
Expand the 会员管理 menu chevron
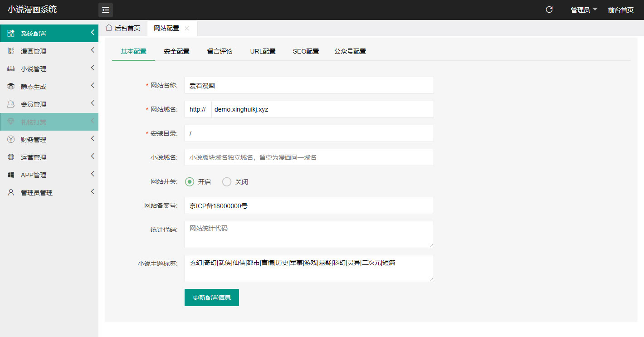tap(93, 103)
